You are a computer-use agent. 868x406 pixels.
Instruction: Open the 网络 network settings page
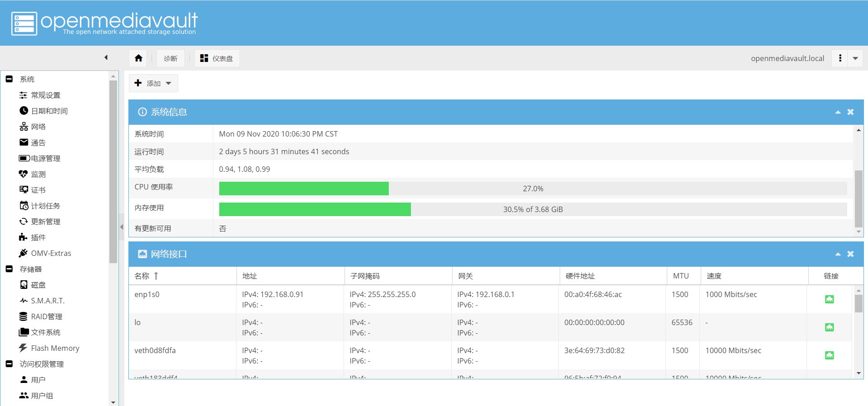[x=38, y=127]
